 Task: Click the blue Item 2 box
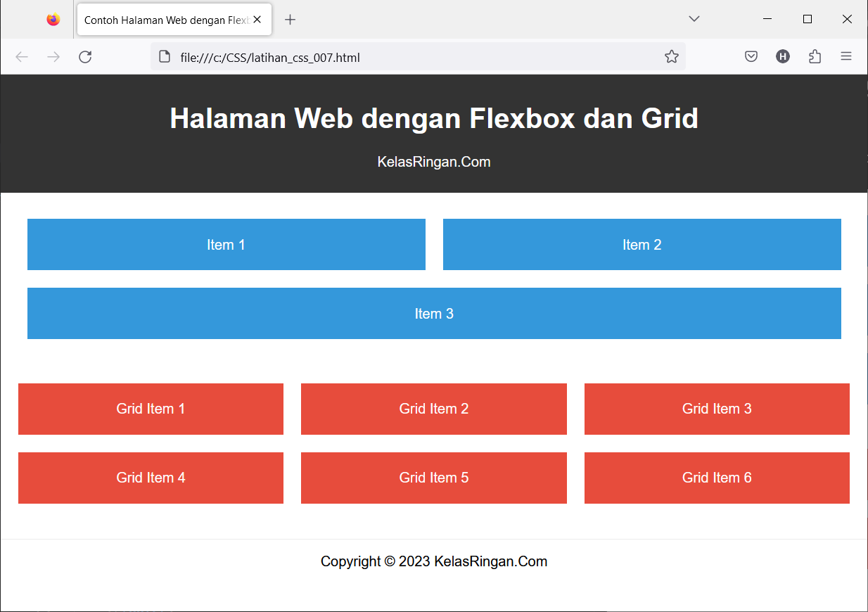pyautogui.click(x=642, y=245)
